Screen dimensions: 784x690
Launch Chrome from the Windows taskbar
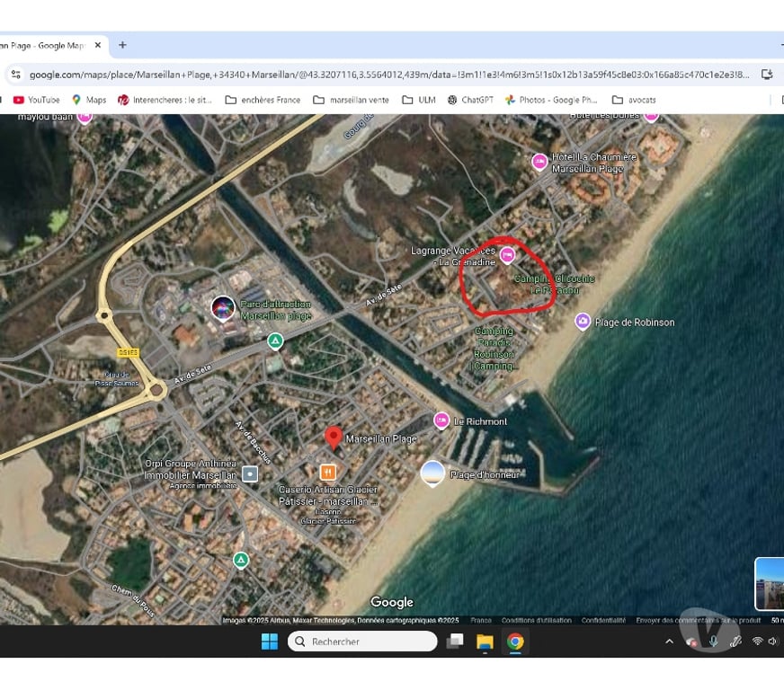(x=514, y=641)
